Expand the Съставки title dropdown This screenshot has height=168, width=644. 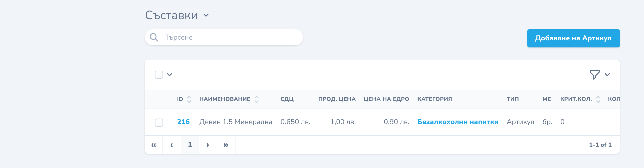click(206, 15)
